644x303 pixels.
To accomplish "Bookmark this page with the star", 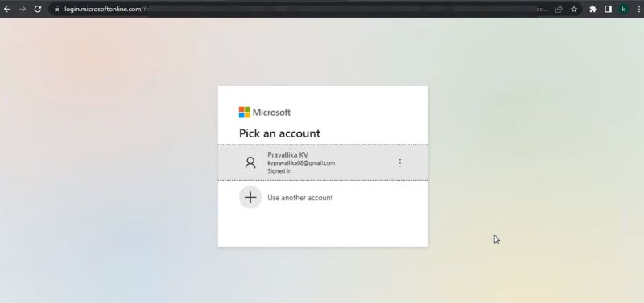I will 574,9.
